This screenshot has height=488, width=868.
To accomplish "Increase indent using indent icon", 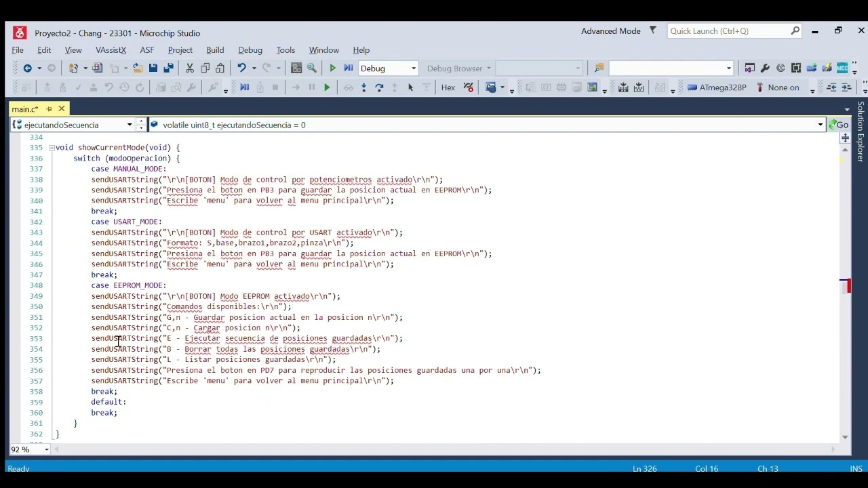I will [846, 87].
